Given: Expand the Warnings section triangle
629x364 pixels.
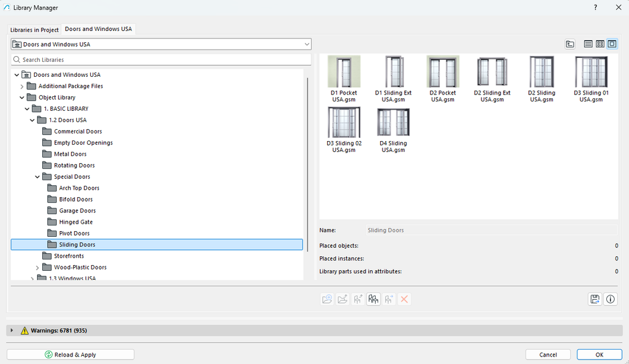Looking at the screenshot, I should coord(11,331).
